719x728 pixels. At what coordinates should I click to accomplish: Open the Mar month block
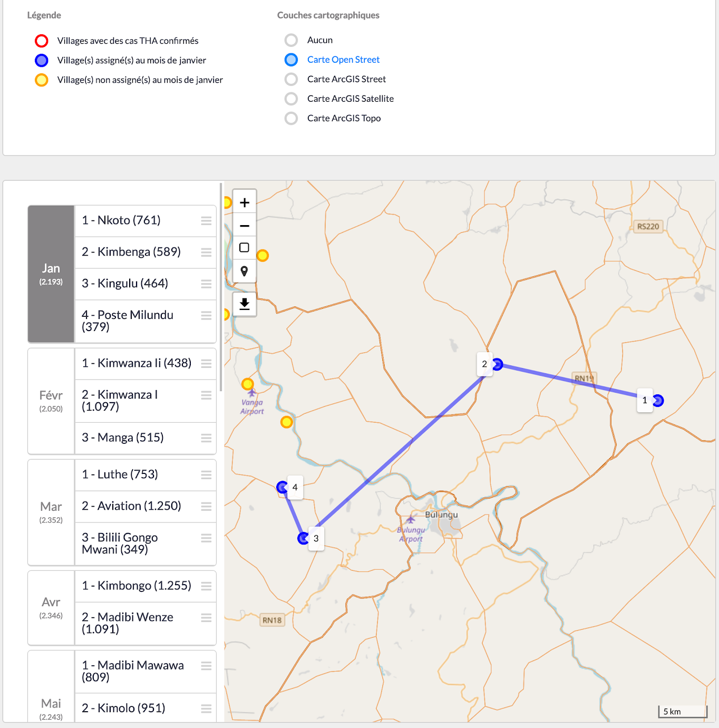coord(51,512)
